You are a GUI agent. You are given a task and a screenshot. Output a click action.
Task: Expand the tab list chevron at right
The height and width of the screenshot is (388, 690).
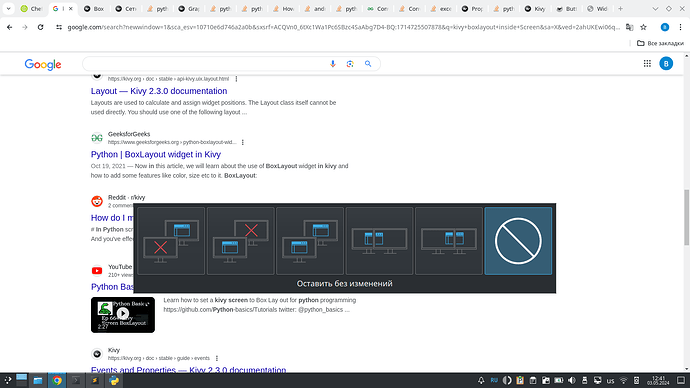(655, 9)
